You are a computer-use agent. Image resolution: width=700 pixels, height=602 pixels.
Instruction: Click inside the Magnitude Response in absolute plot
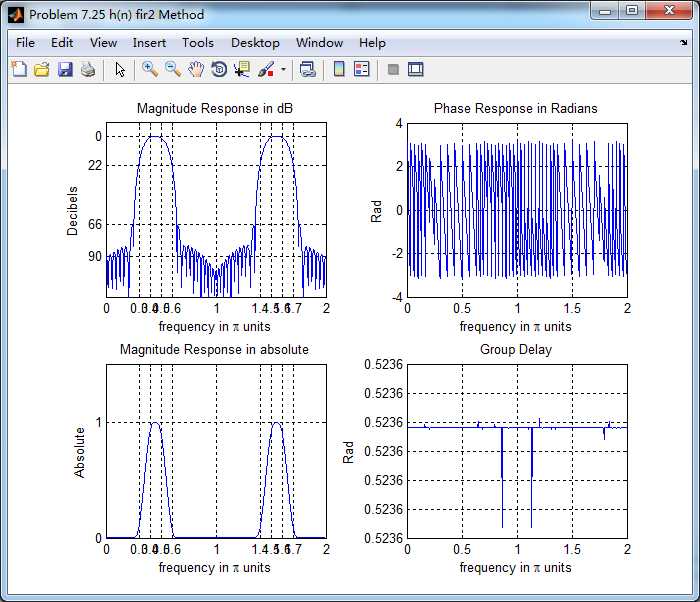(x=216, y=451)
